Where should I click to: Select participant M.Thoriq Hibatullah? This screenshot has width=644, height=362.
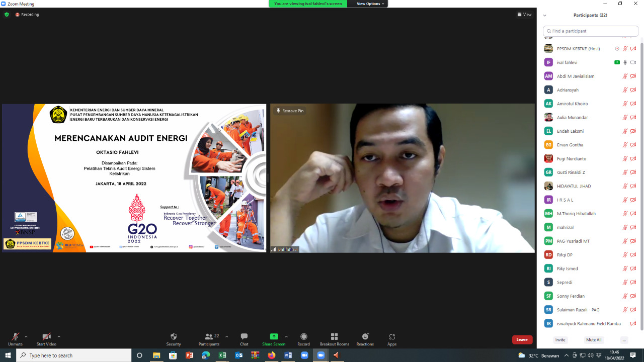pos(591,214)
